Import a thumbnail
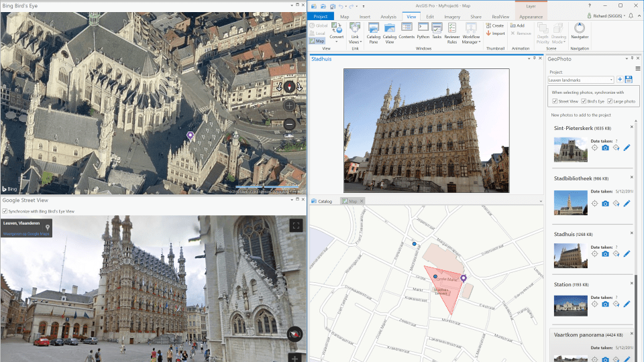This screenshot has height=362, width=644. 495,34
